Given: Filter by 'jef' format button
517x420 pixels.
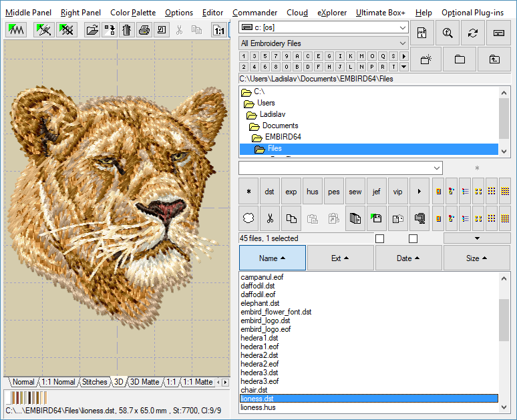Looking at the screenshot, I should [x=377, y=192].
